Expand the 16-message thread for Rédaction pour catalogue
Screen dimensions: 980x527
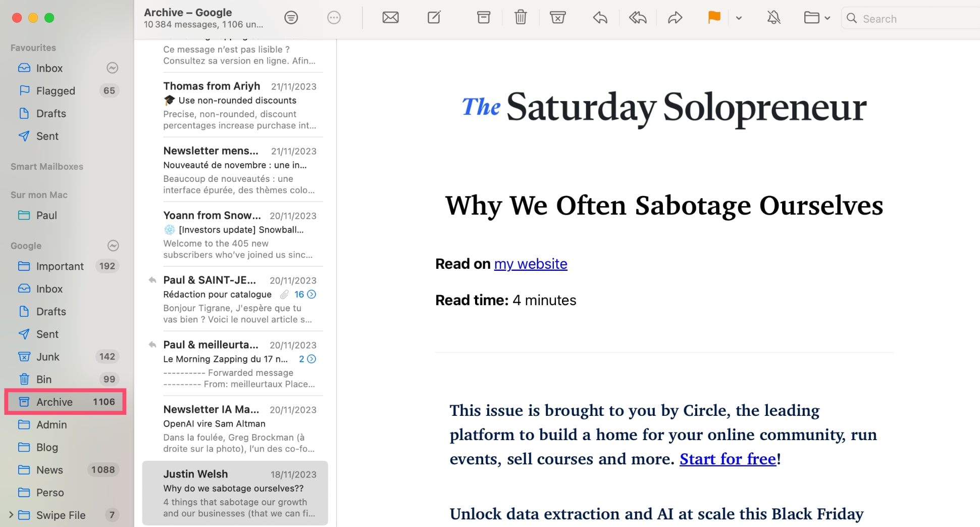(x=305, y=294)
